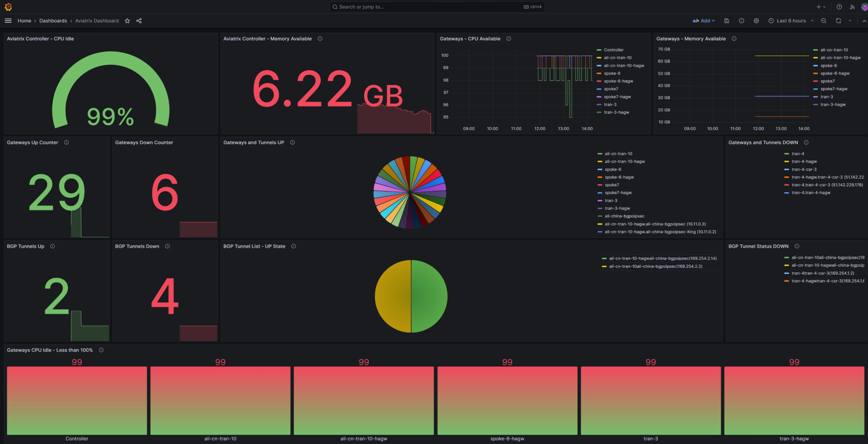This screenshot has height=444, width=868.
Task: Open Gateways and Tunnels DOWN title menu
Action: pyautogui.click(x=763, y=142)
